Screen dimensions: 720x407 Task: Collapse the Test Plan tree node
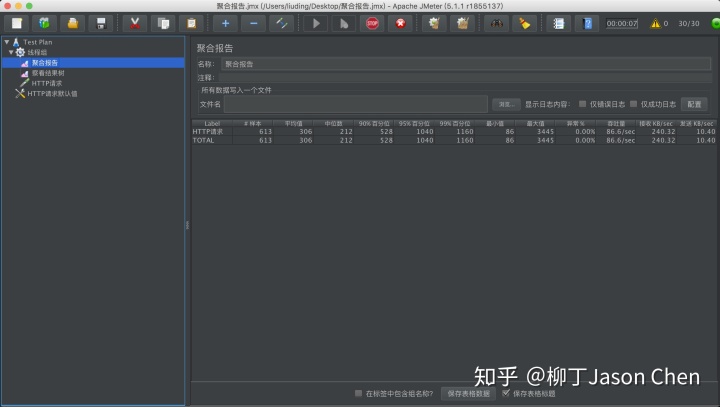point(7,42)
